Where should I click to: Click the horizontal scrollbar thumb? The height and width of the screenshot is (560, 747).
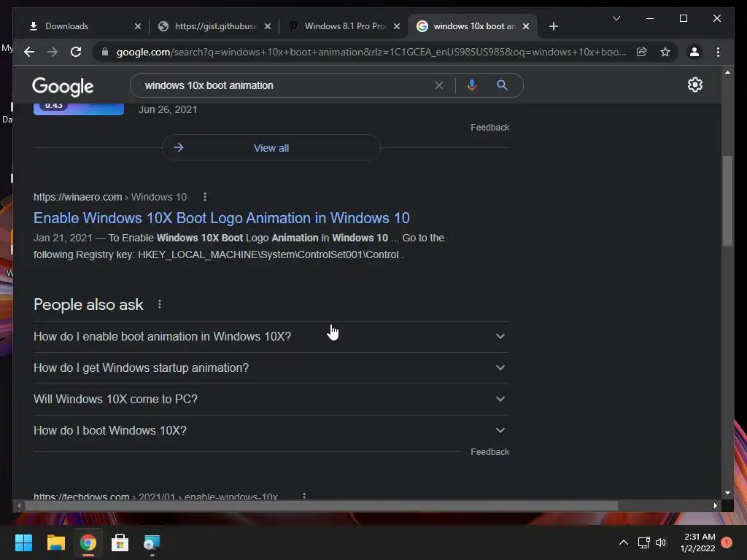(322, 506)
